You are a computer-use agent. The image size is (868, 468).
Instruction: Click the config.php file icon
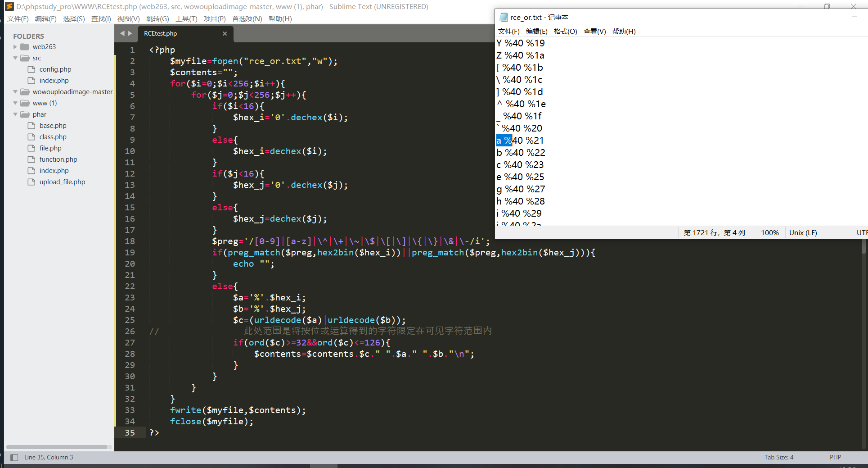coord(31,69)
